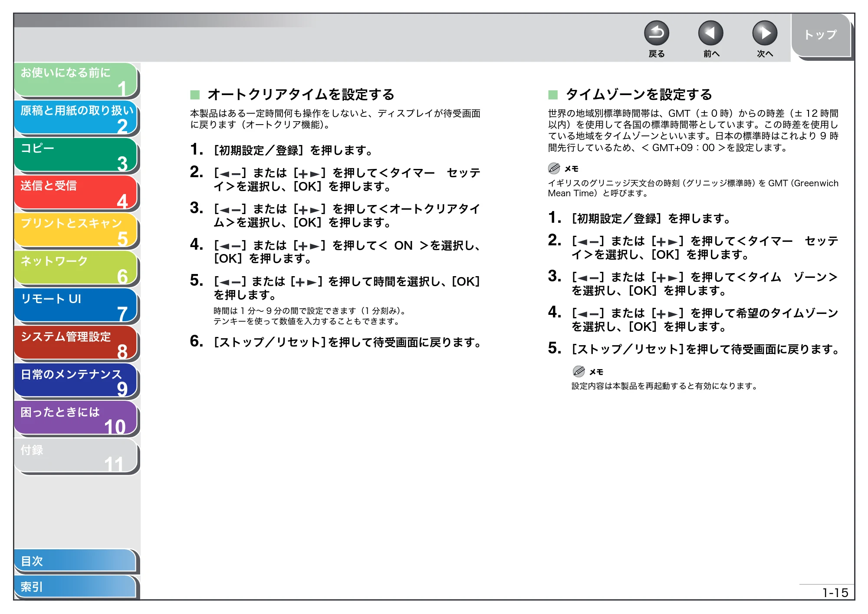The height and width of the screenshot is (614, 868).
Task: Click heading オートクリアタイムを設定する
Action: click(301, 94)
